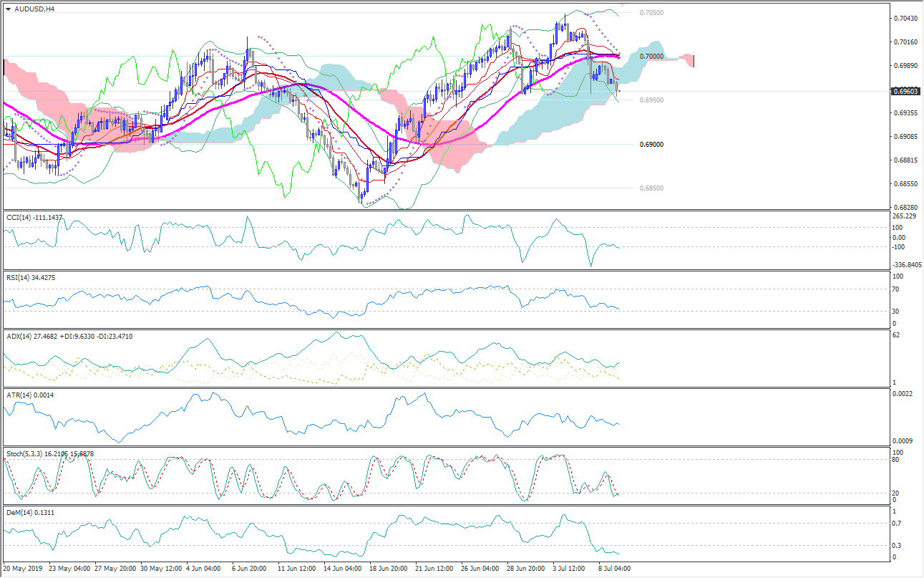Viewport: 924px width, 578px height.
Task: Select the 0.69000 horizontal level label
Action: coord(651,144)
